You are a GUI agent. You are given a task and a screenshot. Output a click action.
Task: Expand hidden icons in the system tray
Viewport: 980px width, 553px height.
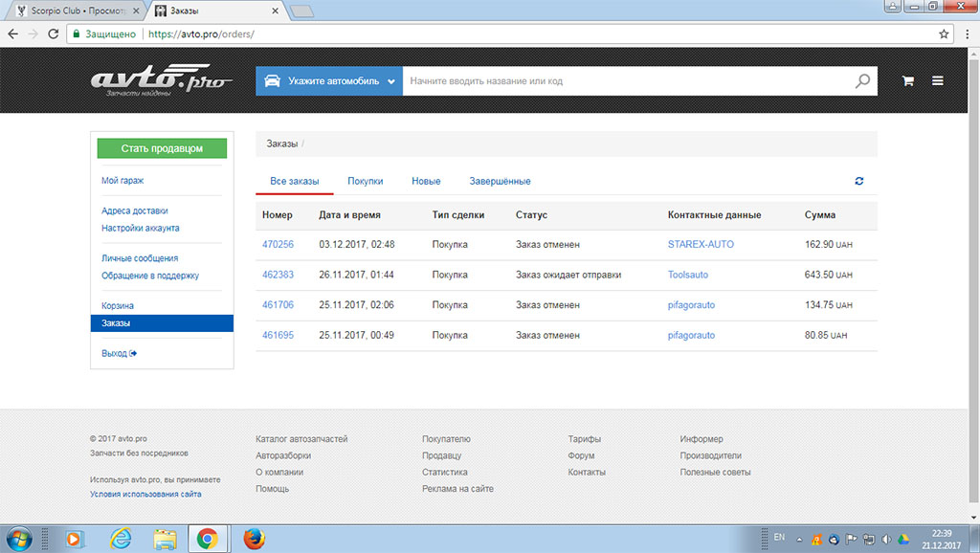point(799,540)
